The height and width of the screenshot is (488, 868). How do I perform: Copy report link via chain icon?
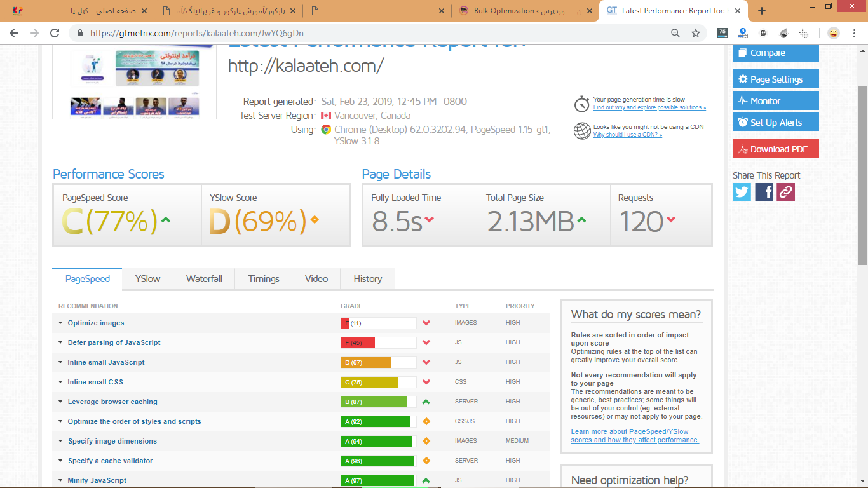click(785, 192)
